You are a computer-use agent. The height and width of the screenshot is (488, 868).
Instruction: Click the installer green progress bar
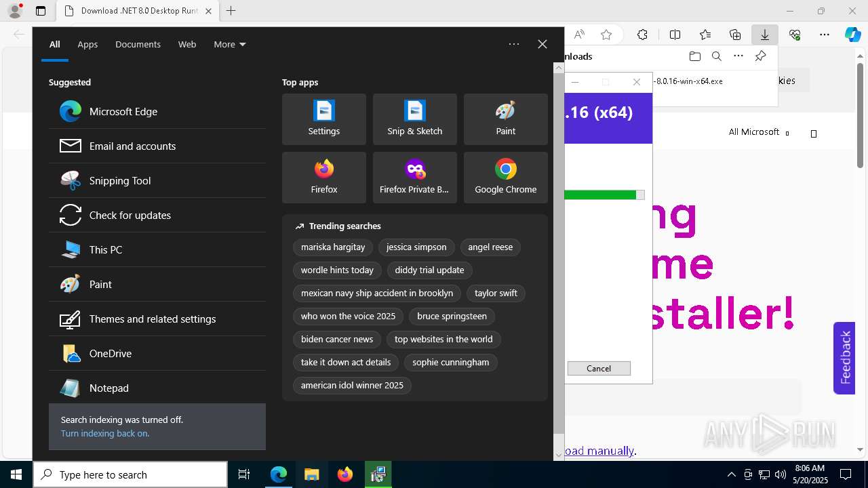pos(605,195)
